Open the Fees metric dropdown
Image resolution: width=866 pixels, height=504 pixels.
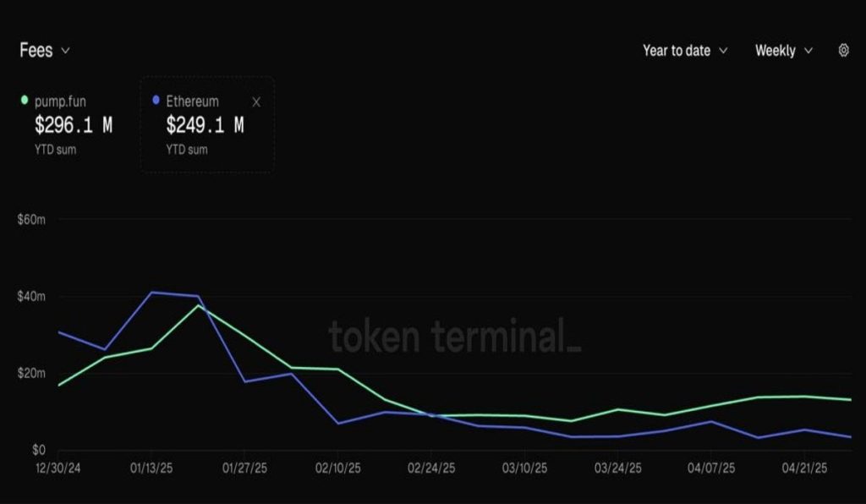click(44, 51)
